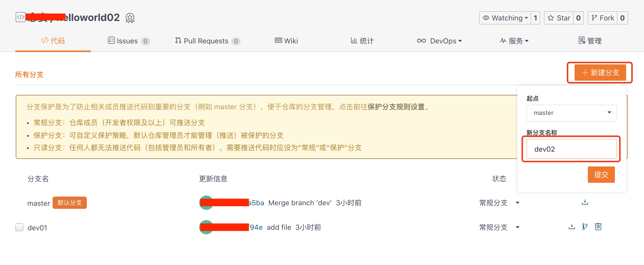This screenshot has height=265, width=644.
Task: Expand the 起点 master branch selector
Action: click(x=571, y=113)
